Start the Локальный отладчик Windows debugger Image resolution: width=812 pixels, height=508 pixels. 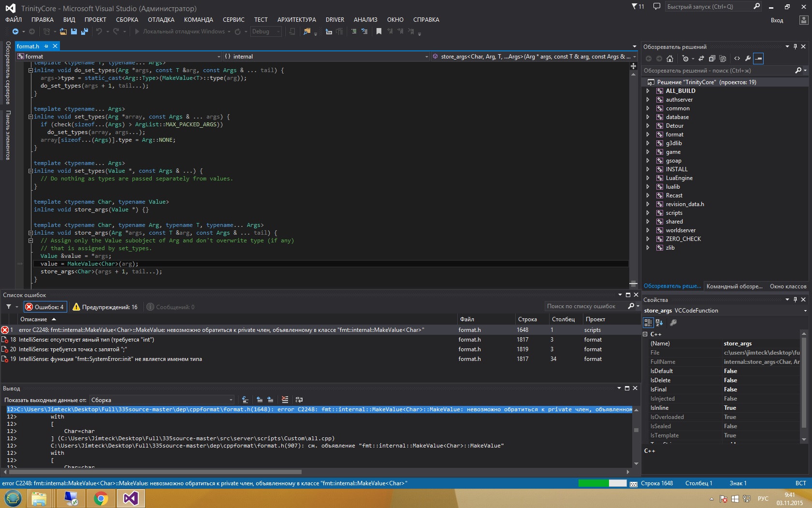click(x=179, y=31)
